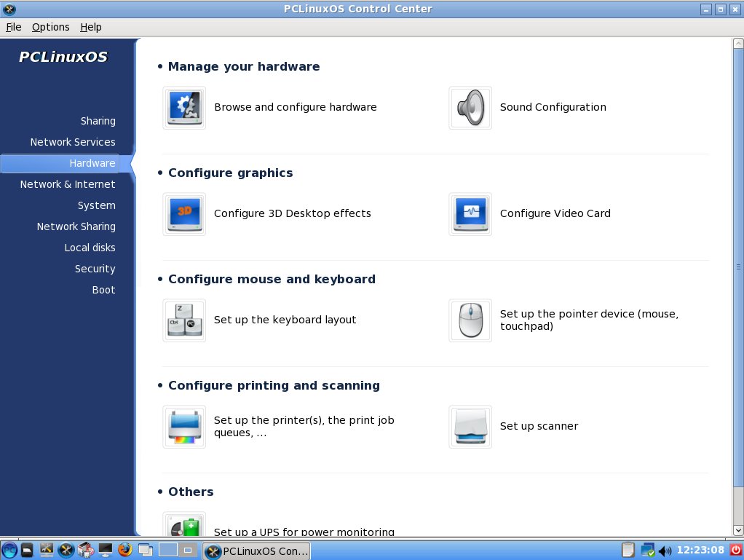Click the Browse and configure hardware label

point(295,107)
